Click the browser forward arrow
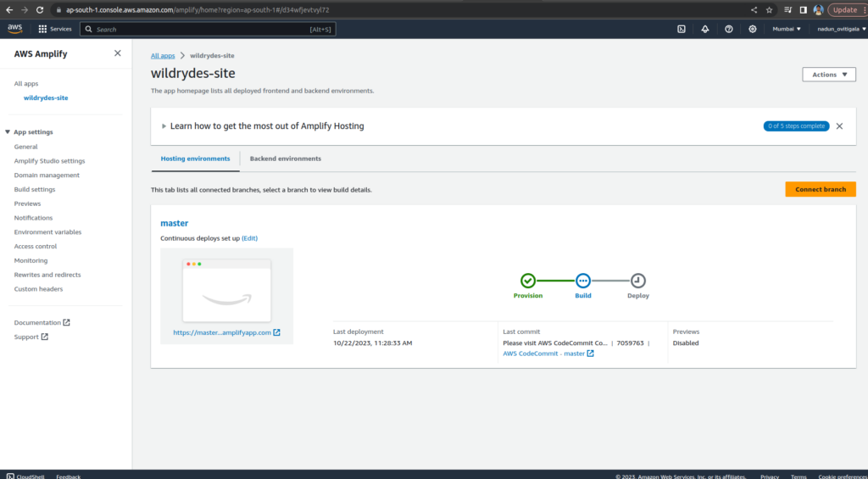The image size is (868, 479). click(x=25, y=10)
